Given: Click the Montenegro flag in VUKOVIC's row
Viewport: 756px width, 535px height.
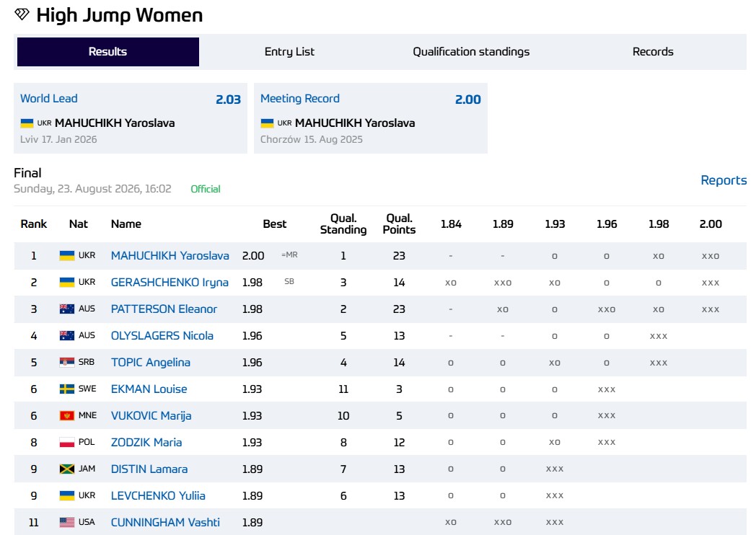Looking at the screenshot, I should [67, 415].
